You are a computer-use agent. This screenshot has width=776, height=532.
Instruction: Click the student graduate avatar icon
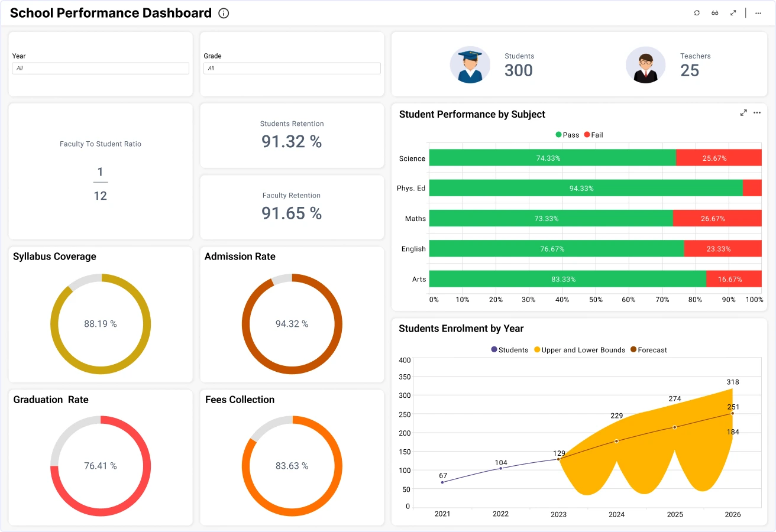pyautogui.click(x=470, y=64)
